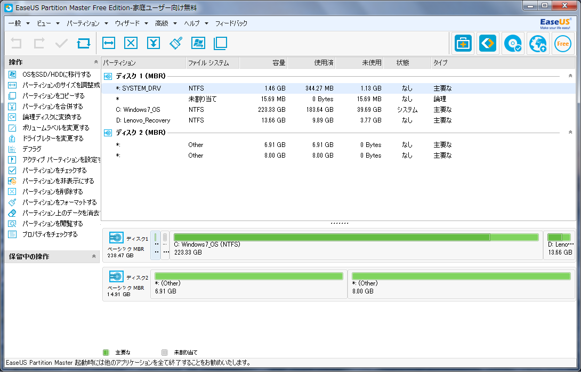The image size is (581, 392).
Task: Click the green 主要な legend swatch
Action: (x=106, y=353)
